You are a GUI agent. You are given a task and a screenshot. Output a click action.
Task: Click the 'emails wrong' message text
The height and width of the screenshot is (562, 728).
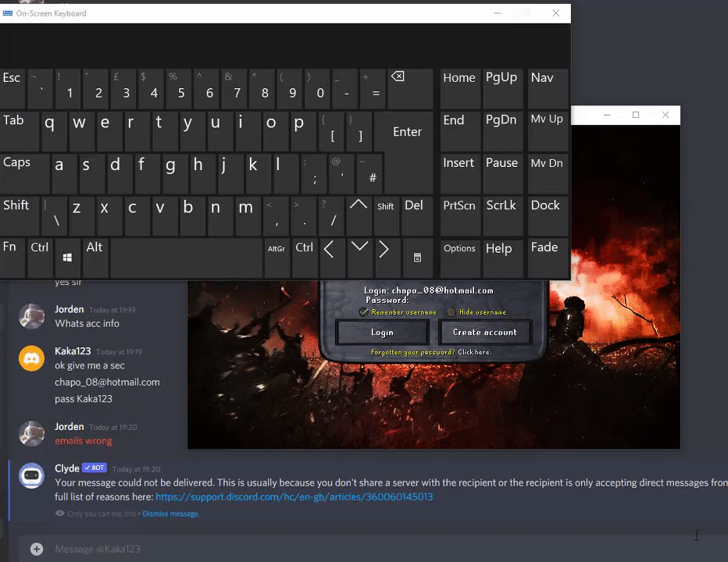(84, 441)
